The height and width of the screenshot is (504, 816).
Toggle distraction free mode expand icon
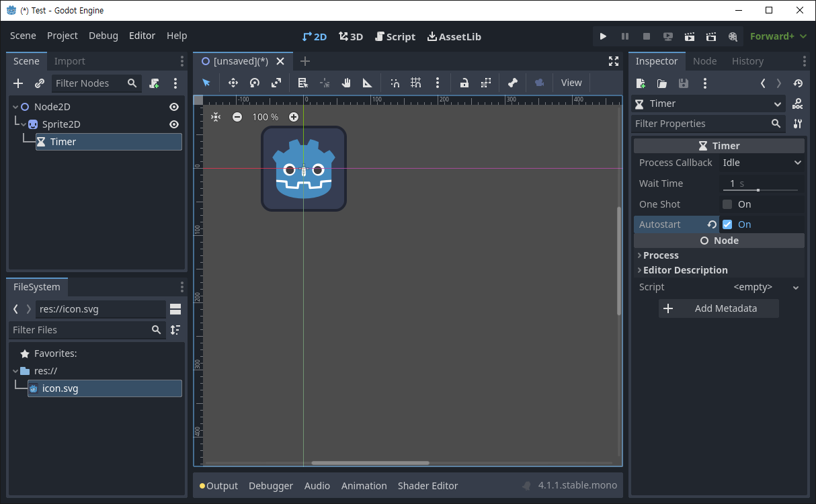(614, 61)
